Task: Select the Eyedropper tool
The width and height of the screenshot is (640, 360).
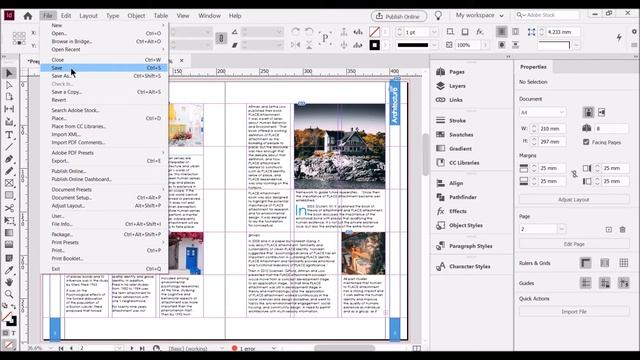Action: pos(9,270)
